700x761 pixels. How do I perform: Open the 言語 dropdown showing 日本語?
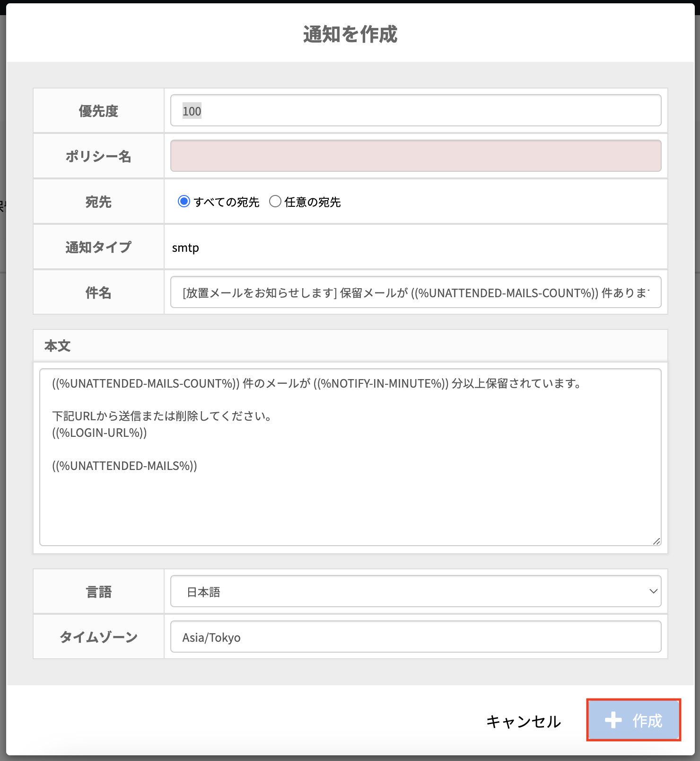point(415,592)
